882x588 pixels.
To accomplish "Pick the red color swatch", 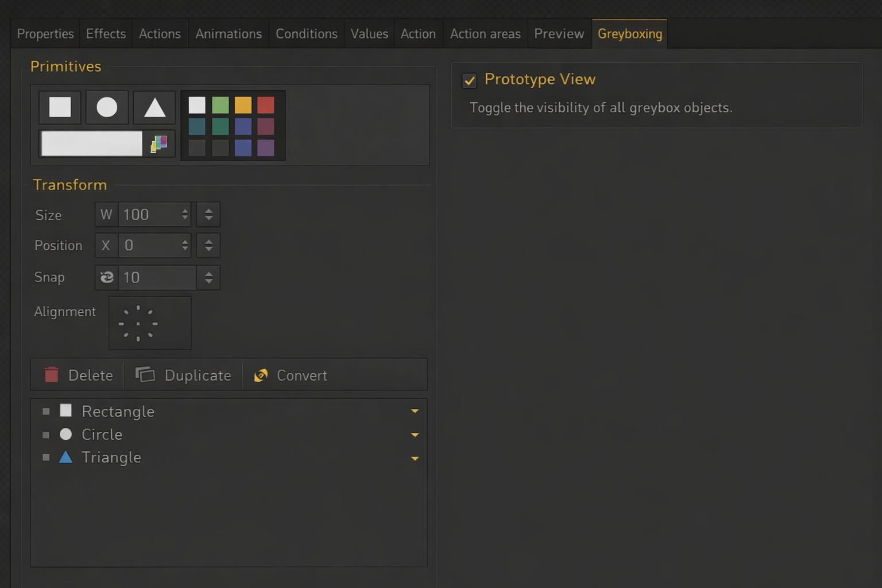I will tap(266, 105).
